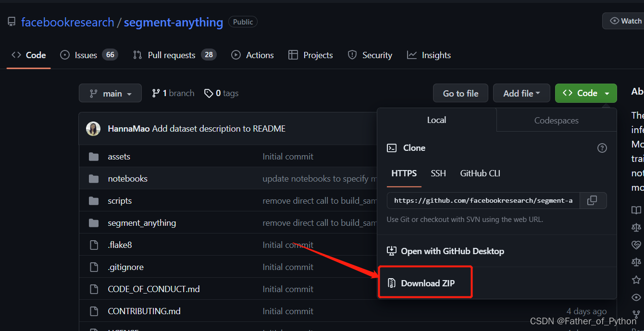Viewport: 644px width, 331px height.
Task: Open commit 'Add dataset description to README'
Action: point(219,129)
